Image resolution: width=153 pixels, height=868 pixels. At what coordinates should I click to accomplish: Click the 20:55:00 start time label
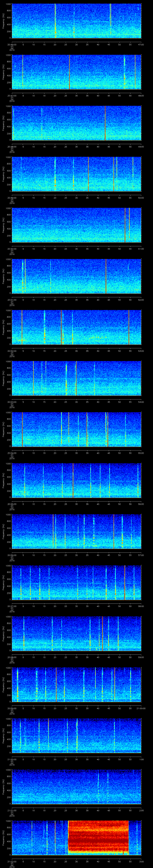(12, 504)
